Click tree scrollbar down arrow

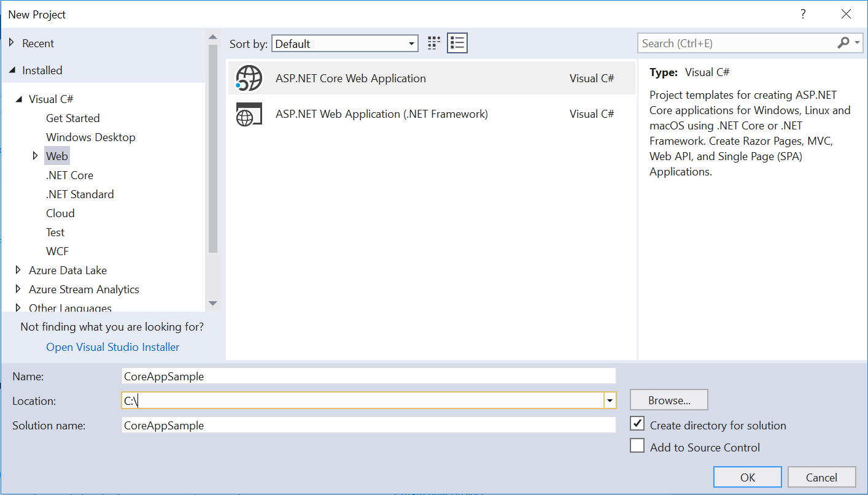click(x=212, y=303)
